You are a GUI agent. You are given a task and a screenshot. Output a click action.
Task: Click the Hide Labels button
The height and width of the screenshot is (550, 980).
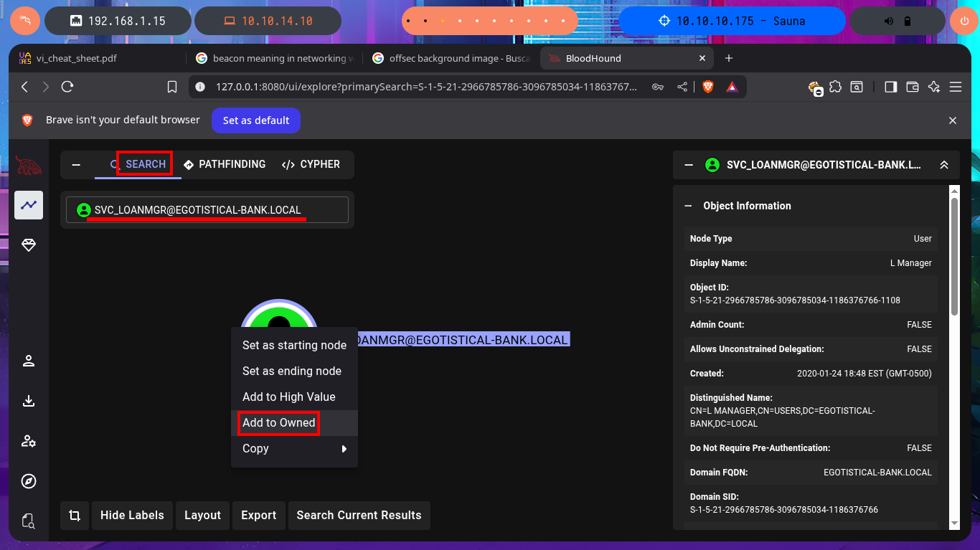132,516
